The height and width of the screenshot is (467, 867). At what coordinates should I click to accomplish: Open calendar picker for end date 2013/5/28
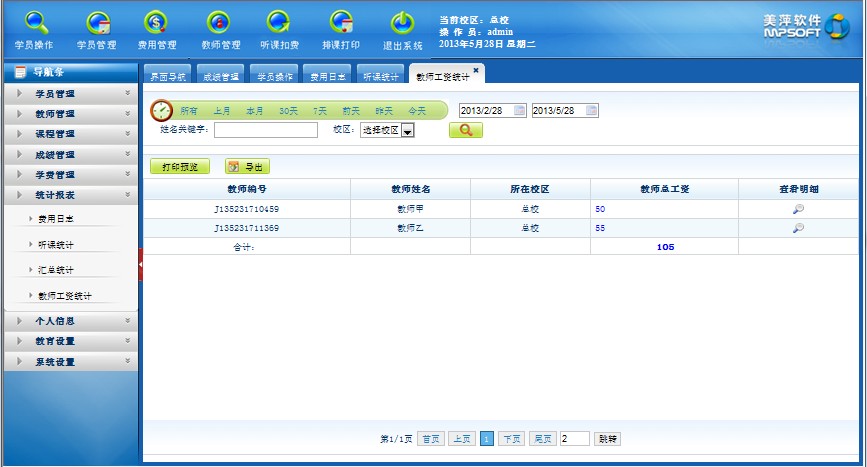[x=591, y=110]
